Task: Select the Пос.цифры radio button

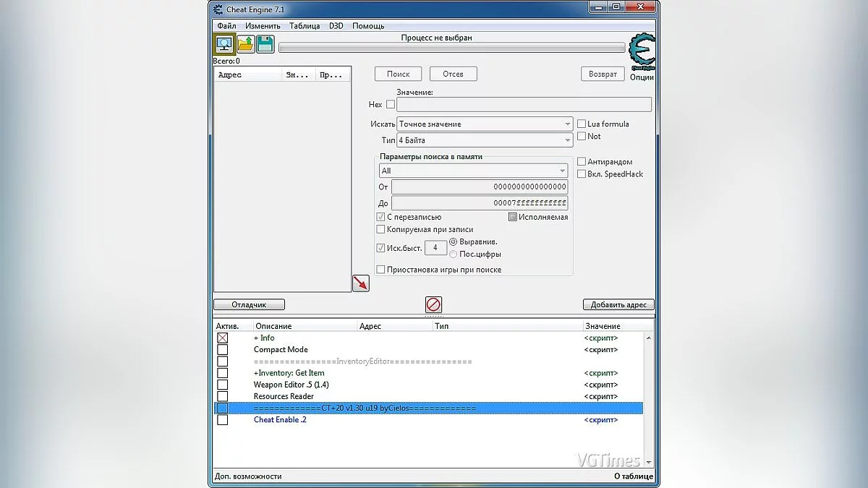Action: [454, 254]
